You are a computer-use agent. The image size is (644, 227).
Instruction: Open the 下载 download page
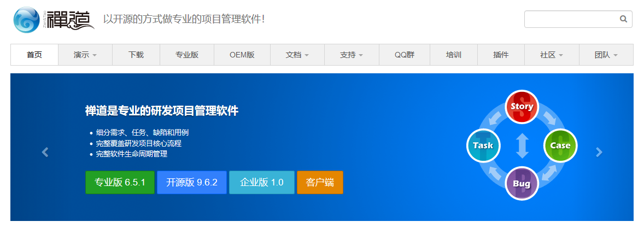click(x=136, y=55)
